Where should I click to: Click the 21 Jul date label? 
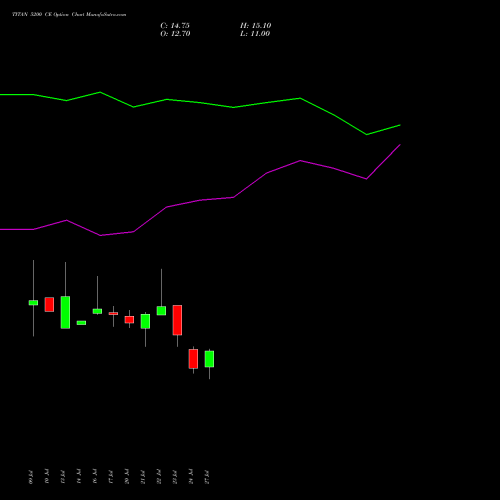point(143,477)
